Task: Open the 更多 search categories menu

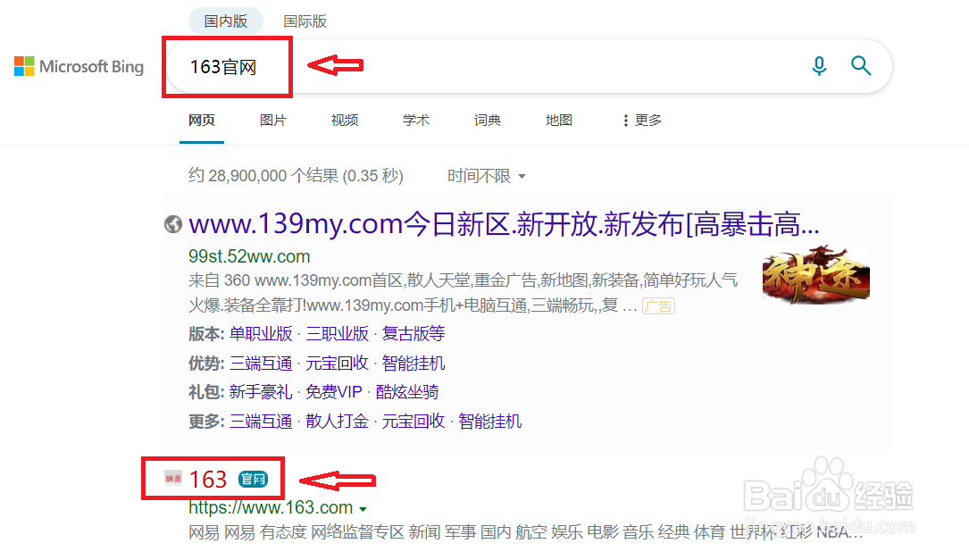Action: pos(642,120)
